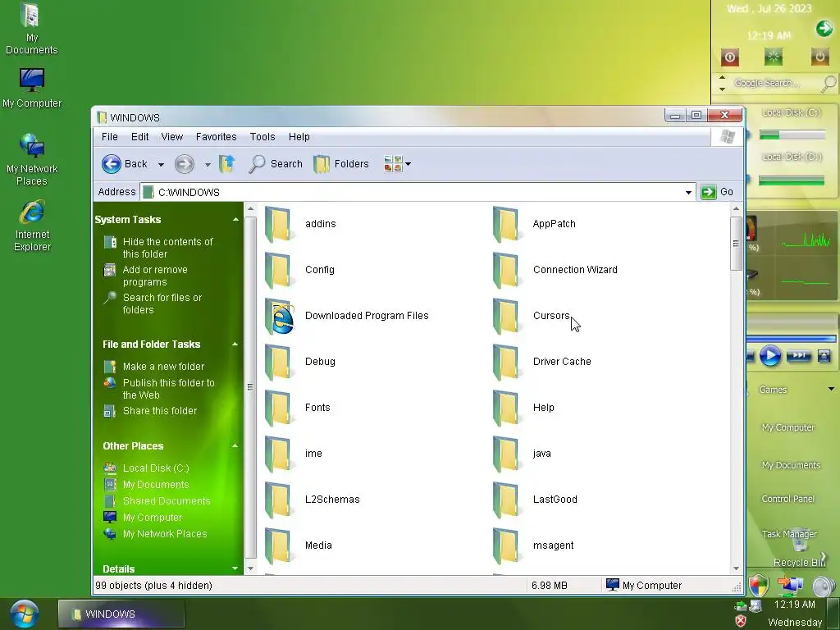Open the Views icon menu

pyautogui.click(x=397, y=164)
